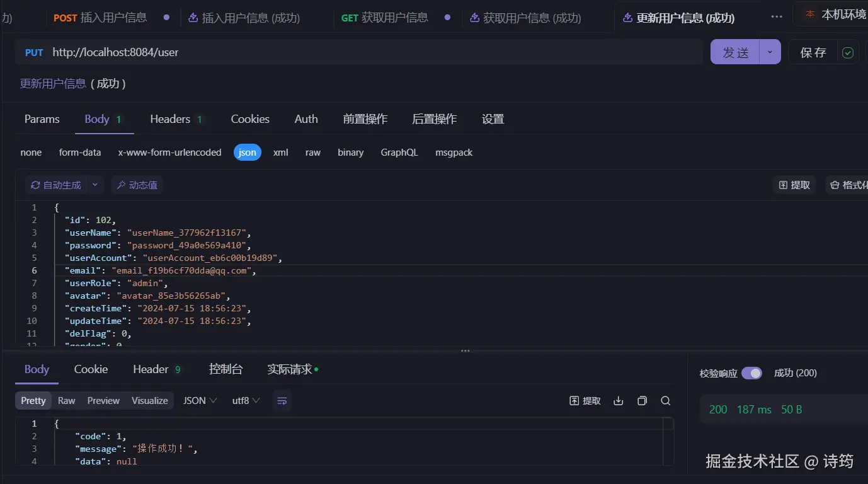Image resolution: width=868 pixels, height=484 pixels.
Task: Switch to 获取用户信息 (成功) tab
Action: (525, 18)
